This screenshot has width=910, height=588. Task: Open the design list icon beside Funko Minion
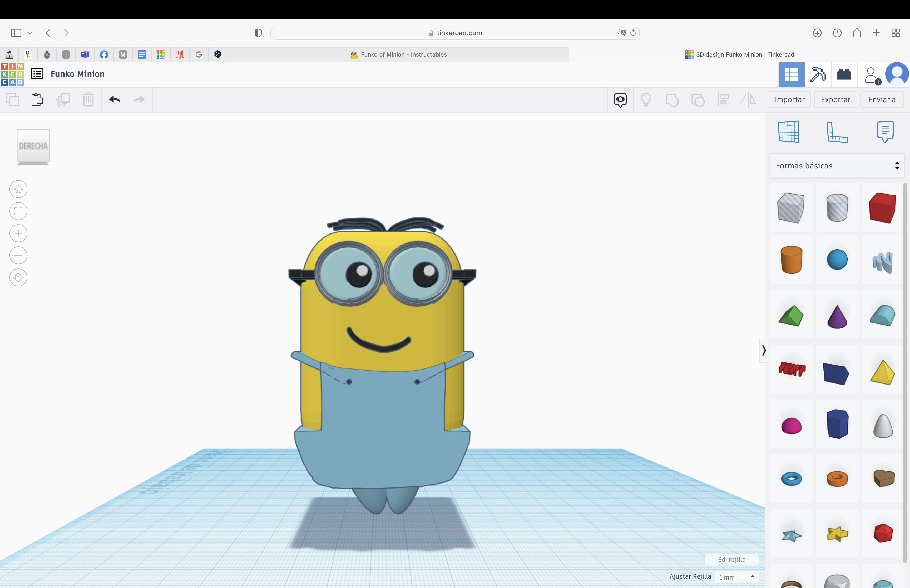[x=37, y=74]
